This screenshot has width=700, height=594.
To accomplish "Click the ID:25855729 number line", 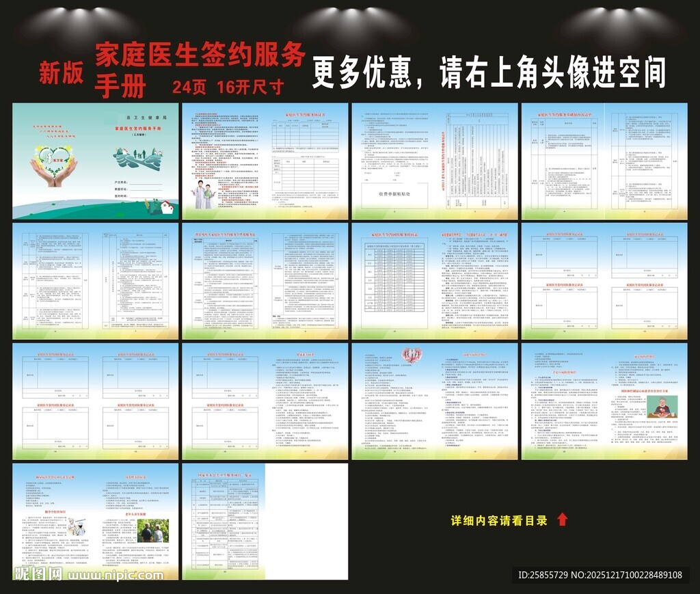I will [600, 575].
